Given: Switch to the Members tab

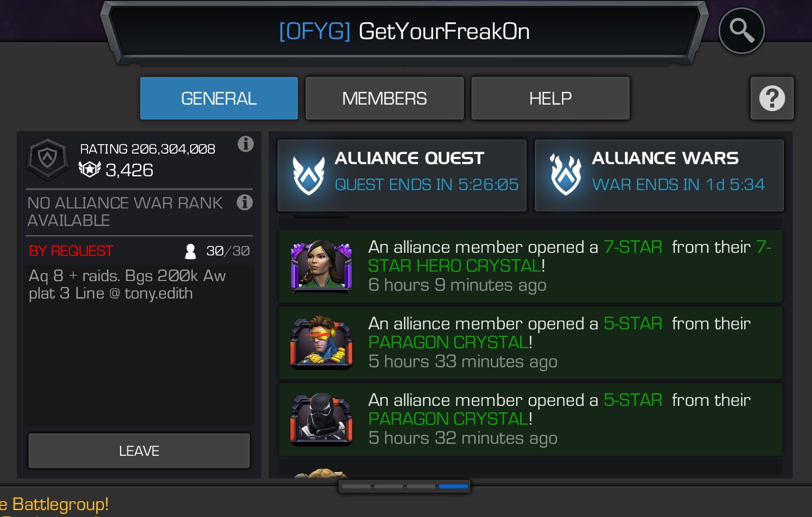Looking at the screenshot, I should [x=385, y=98].
